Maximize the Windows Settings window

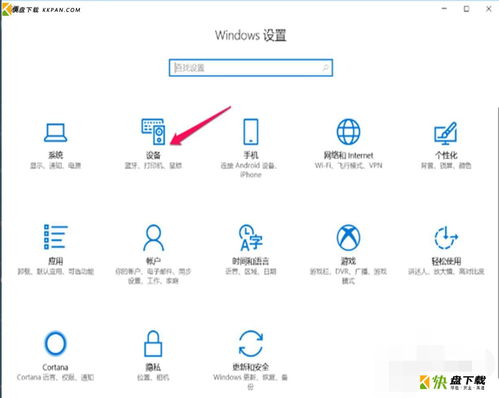pos(466,9)
